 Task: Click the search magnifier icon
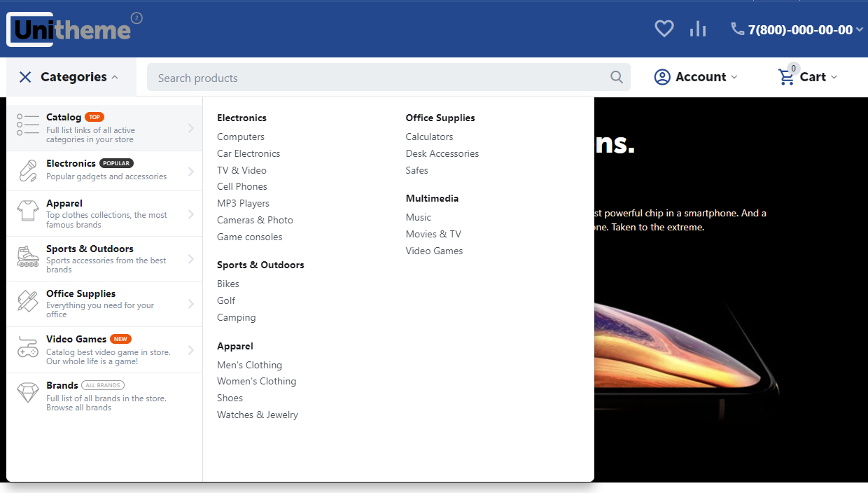[x=617, y=77]
